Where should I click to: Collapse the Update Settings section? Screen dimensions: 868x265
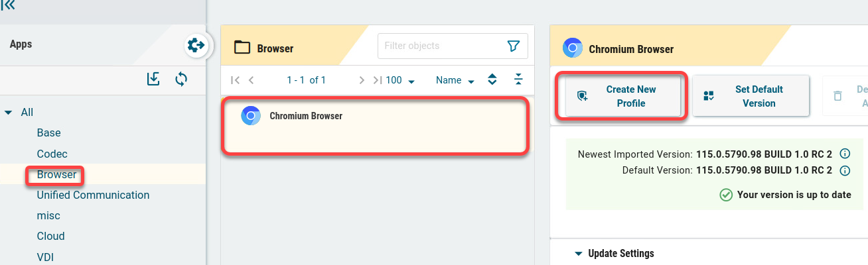tap(578, 254)
